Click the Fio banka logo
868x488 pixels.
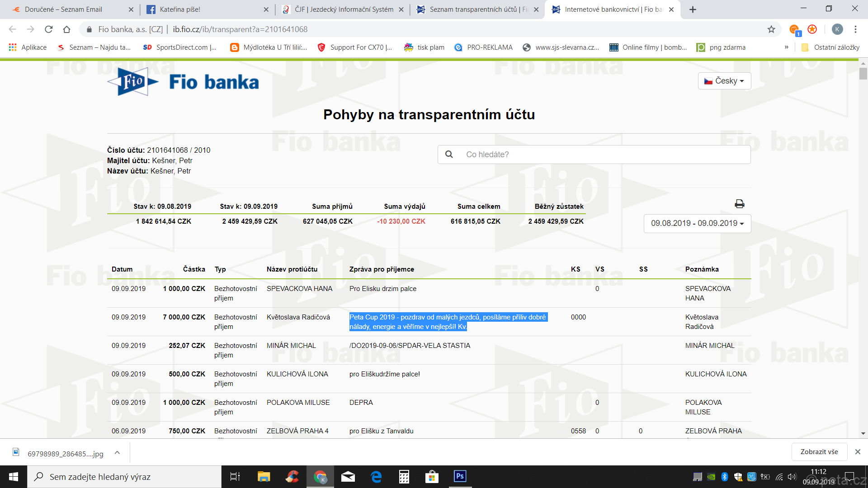tap(183, 82)
